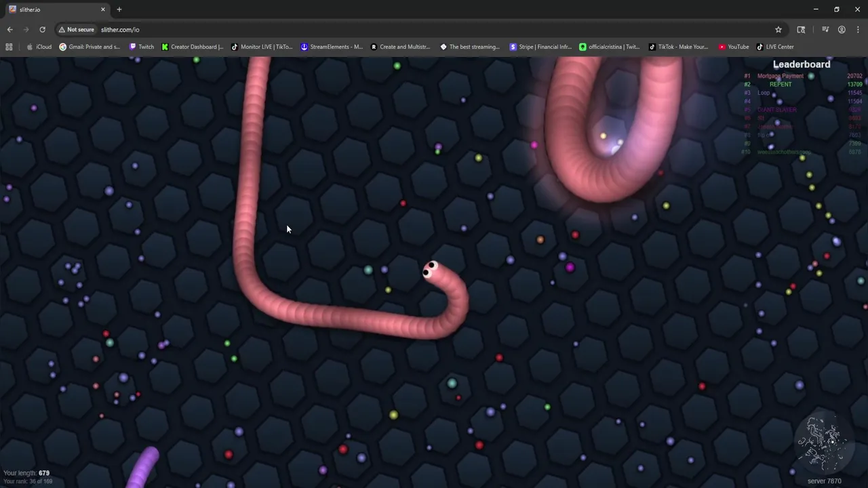Click leaderboard entry Mortgage Payment
This screenshot has width=868, height=488.
tap(780, 77)
